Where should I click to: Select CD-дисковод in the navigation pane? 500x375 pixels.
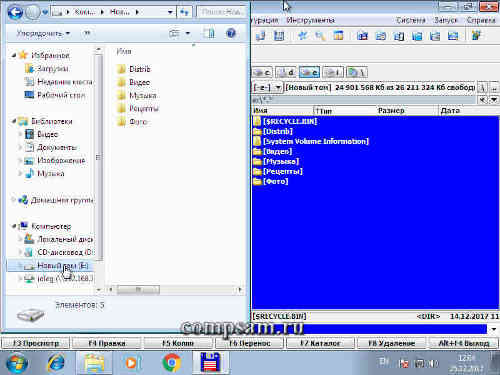click(65, 252)
